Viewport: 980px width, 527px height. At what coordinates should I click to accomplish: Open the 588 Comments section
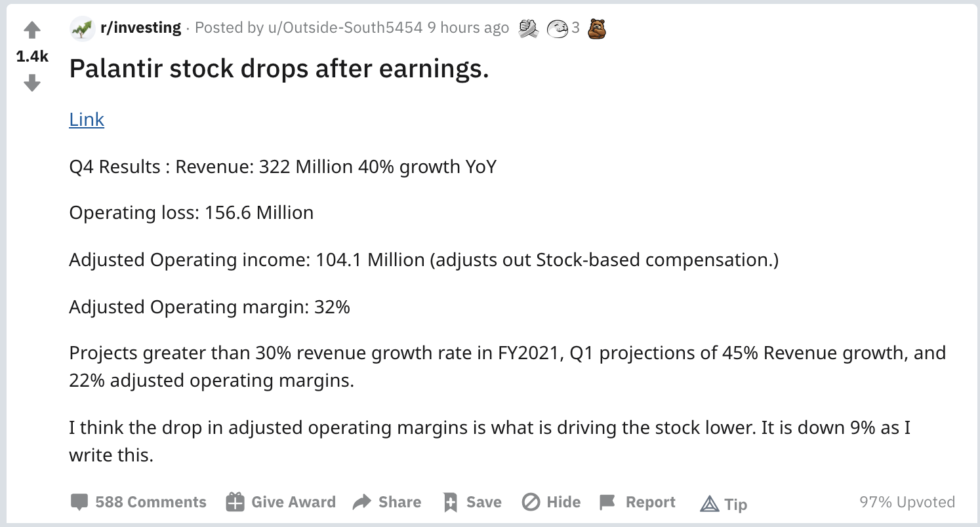151,502
